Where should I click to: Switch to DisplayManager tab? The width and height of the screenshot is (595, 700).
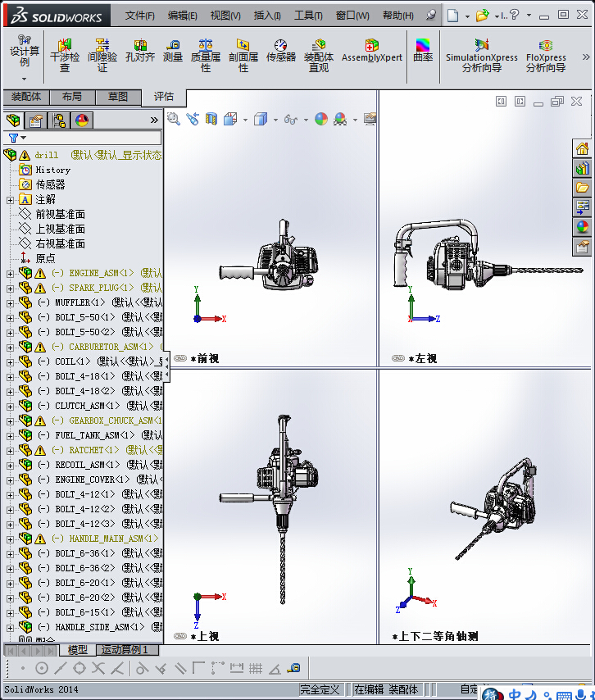click(x=82, y=120)
